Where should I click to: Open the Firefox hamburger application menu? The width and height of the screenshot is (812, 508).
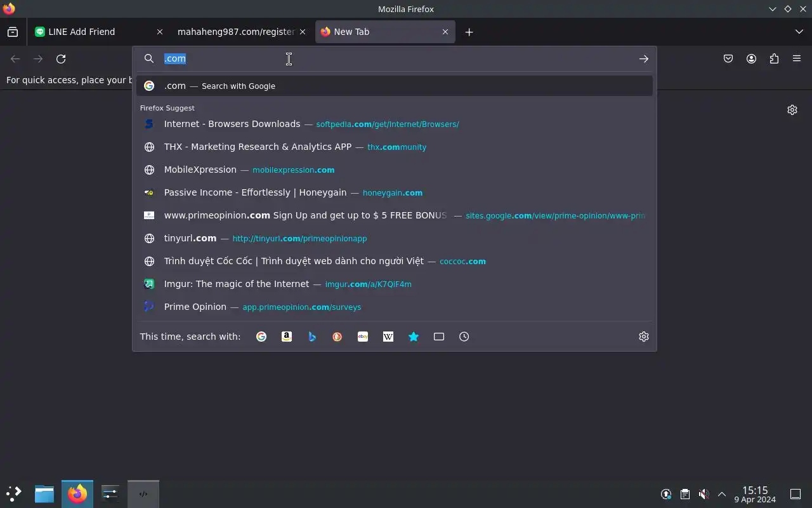(797, 58)
